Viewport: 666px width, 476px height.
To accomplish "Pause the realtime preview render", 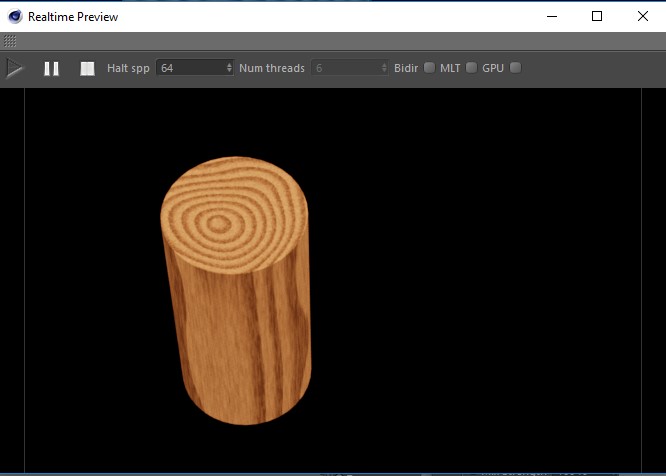I will (x=51, y=68).
